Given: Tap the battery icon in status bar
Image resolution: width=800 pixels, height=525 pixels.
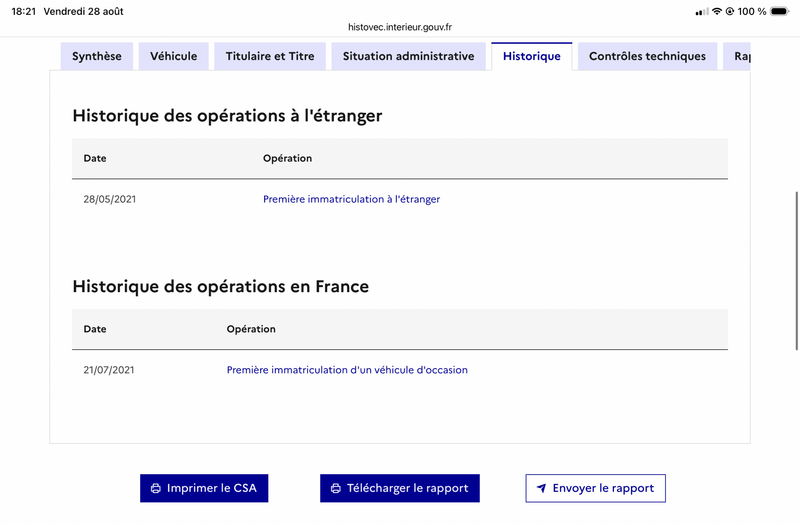Looking at the screenshot, I should pos(780,11).
